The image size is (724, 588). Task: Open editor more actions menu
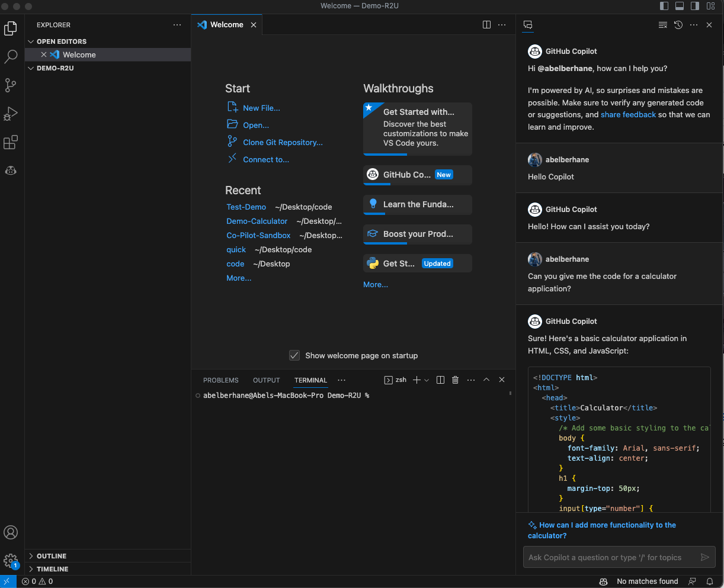(502, 25)
